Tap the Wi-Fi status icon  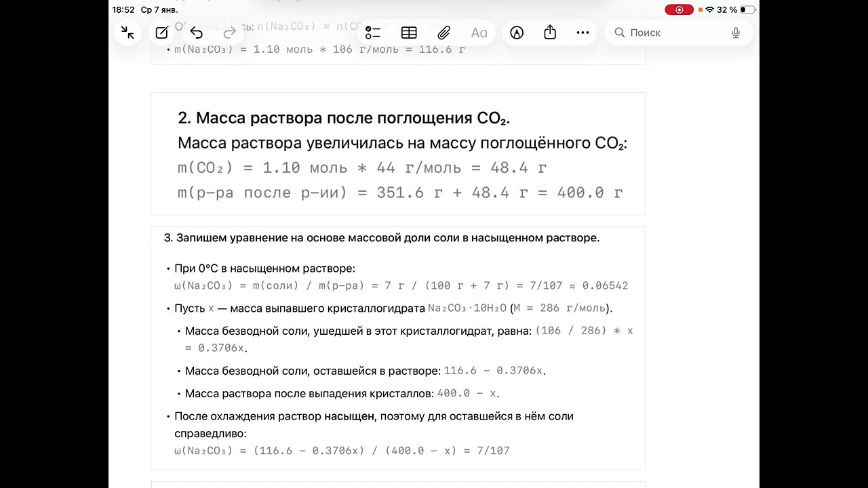pyautogui.click(x=709, y=9)
